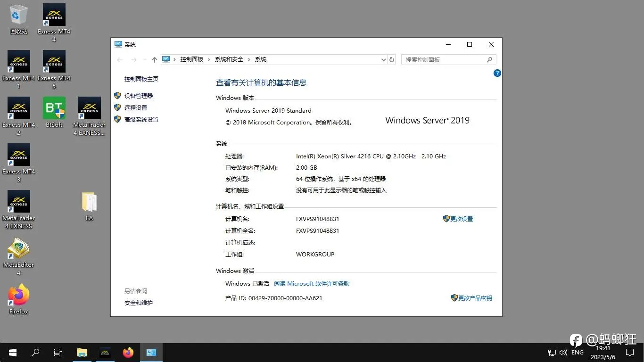The height and width of the screenshot is (362, 644).
Task: Minimize the 系统 window
Action: point(448,44)
